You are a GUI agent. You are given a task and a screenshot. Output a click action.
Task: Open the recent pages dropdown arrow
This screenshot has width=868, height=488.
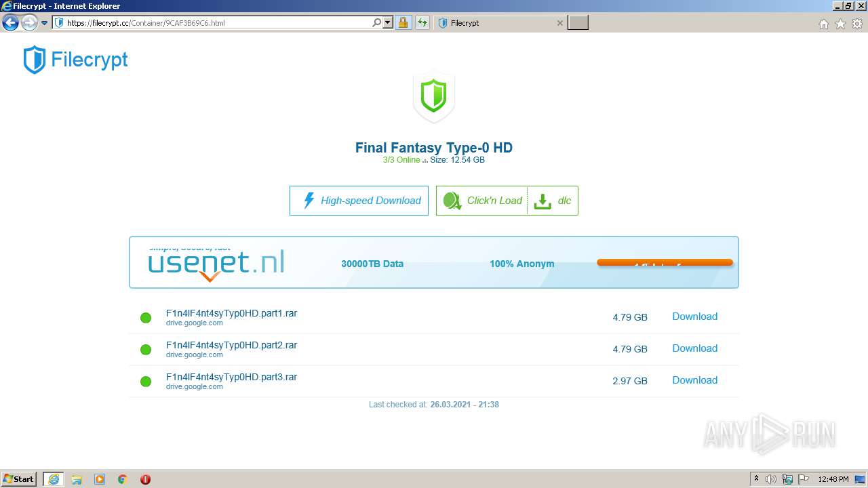[x=45, y=23]
